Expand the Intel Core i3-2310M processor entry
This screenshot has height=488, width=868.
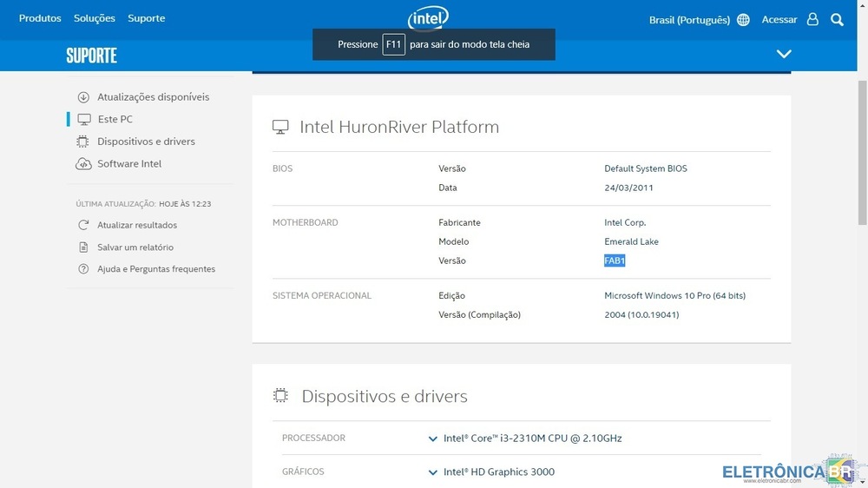(x=433, y=439)
